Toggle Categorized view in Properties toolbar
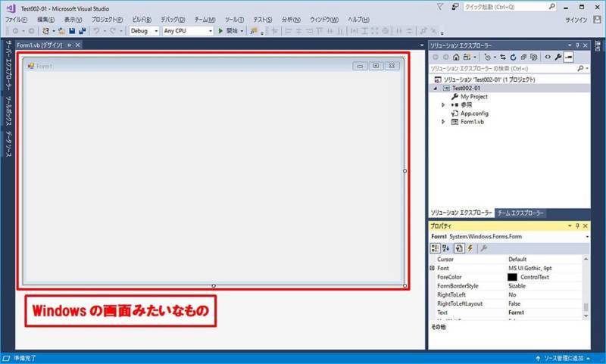606x364 pixels. click(435, 248)
